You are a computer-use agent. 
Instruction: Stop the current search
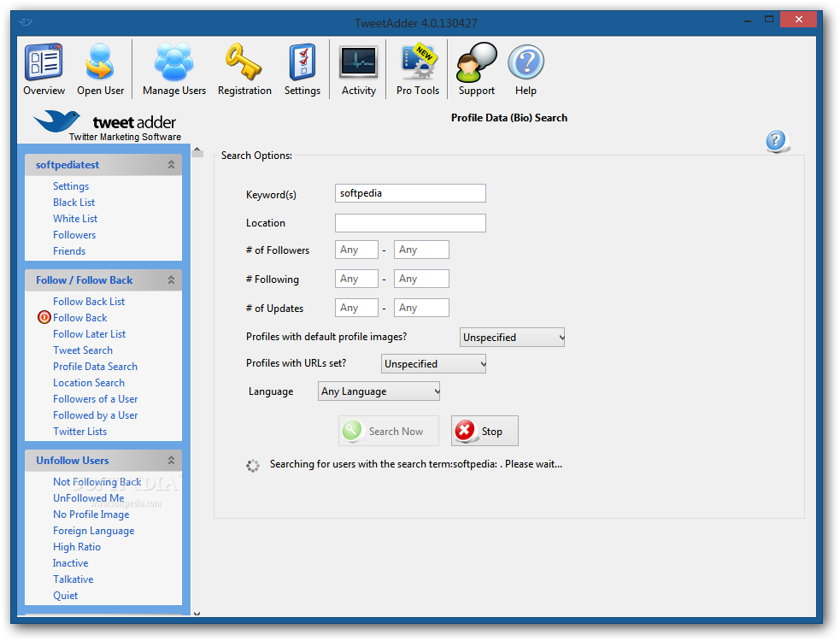[485, 431]
